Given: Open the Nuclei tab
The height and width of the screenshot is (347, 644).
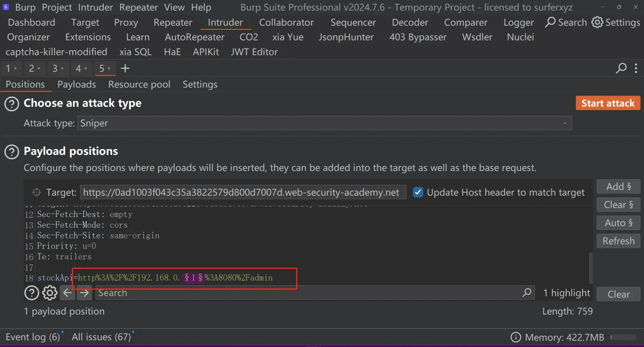Looking at the screenshot, I should click(x=521, y=37).
